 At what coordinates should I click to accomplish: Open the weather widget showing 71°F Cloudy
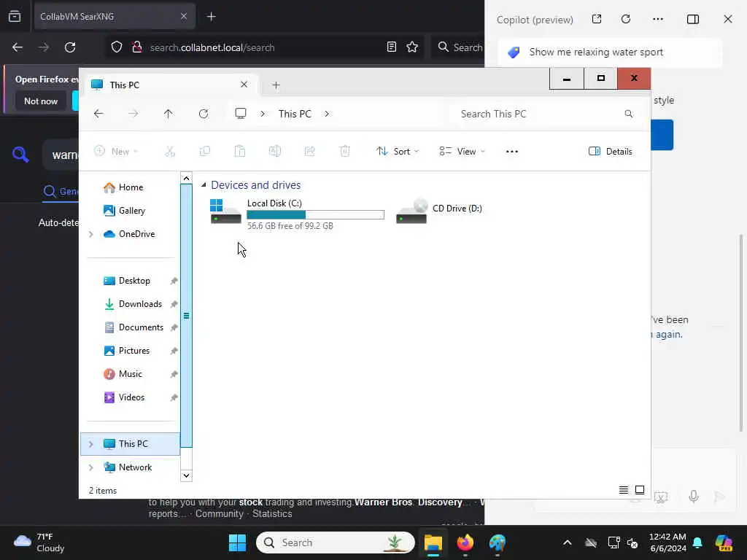pos(39,542)
